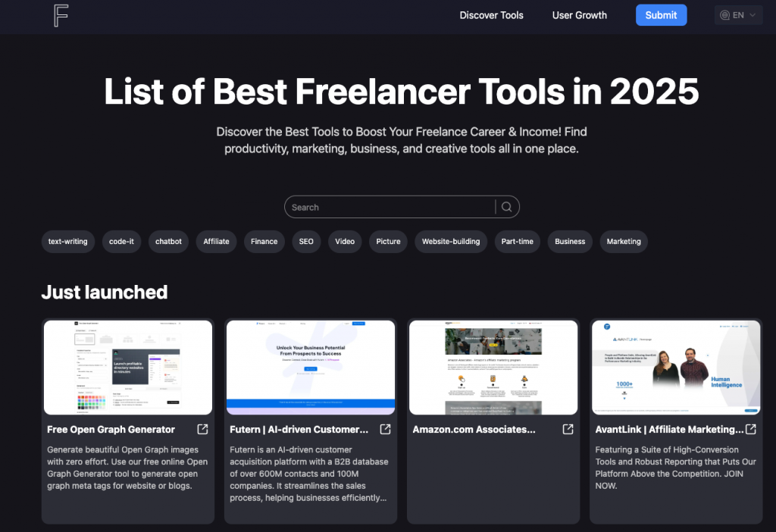
Task: Open AvantLink | Affiliate Marketing title link
Action: point(669,430)
